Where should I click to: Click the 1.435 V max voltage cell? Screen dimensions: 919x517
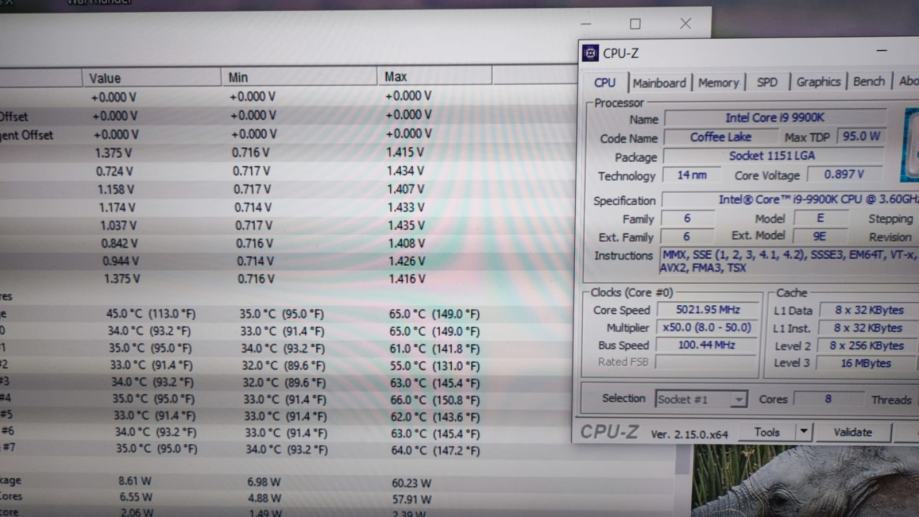coord(406,226)
